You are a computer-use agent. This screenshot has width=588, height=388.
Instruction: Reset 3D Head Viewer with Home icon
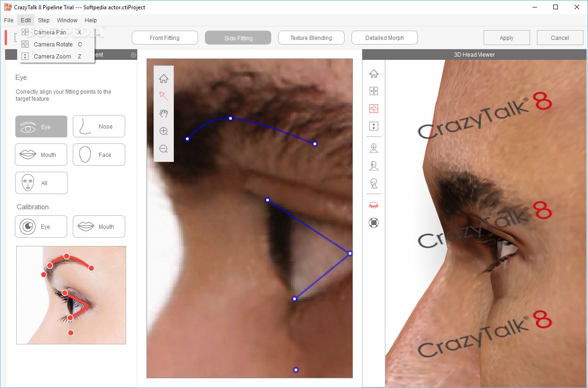pos(374,73)
